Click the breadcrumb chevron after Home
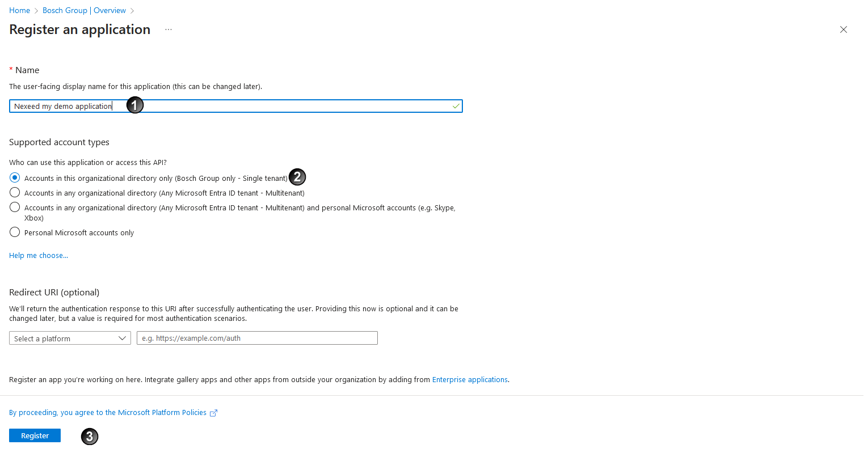The width and height of the screenshot is (868, 453). [x=35, y=10]
